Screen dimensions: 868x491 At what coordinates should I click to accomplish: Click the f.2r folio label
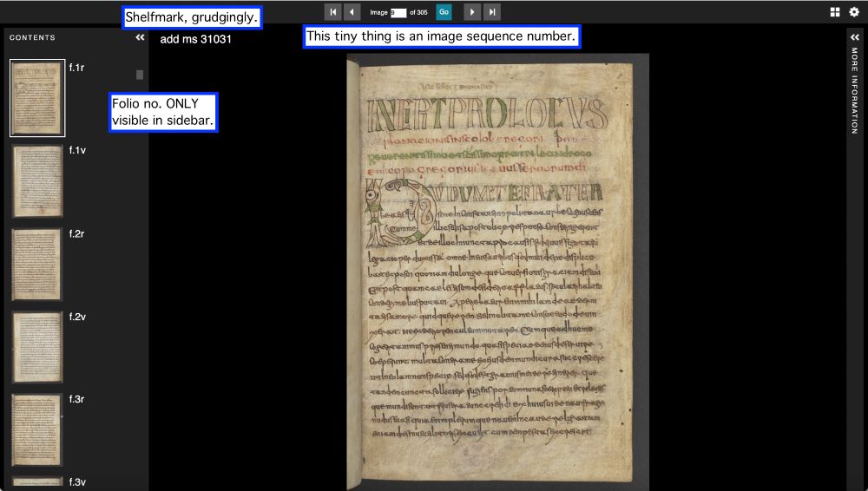tap(77, 233)
